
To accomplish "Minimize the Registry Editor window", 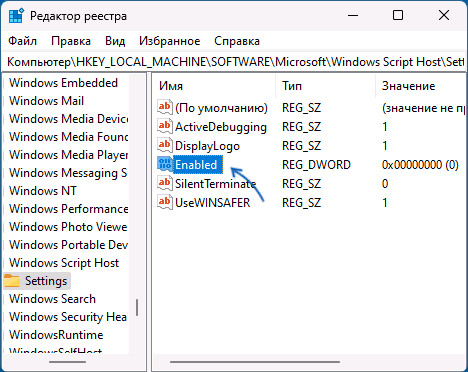I will point(353,15).
